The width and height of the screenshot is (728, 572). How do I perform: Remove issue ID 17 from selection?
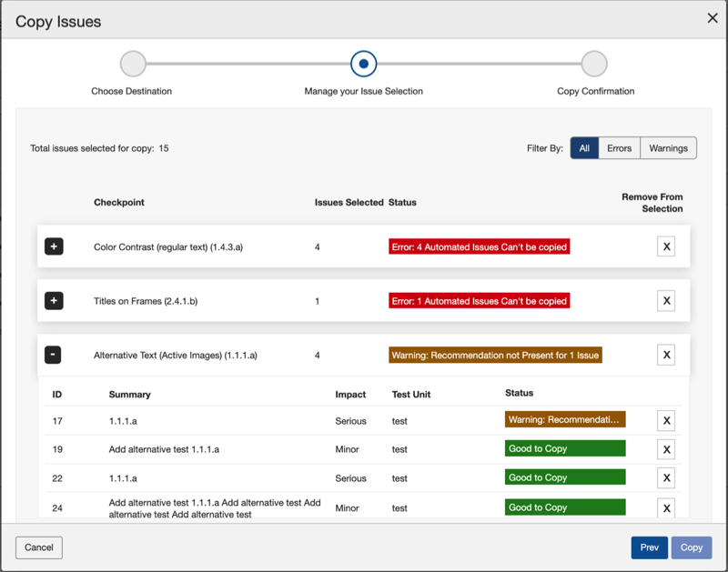(x=667, y=420)
